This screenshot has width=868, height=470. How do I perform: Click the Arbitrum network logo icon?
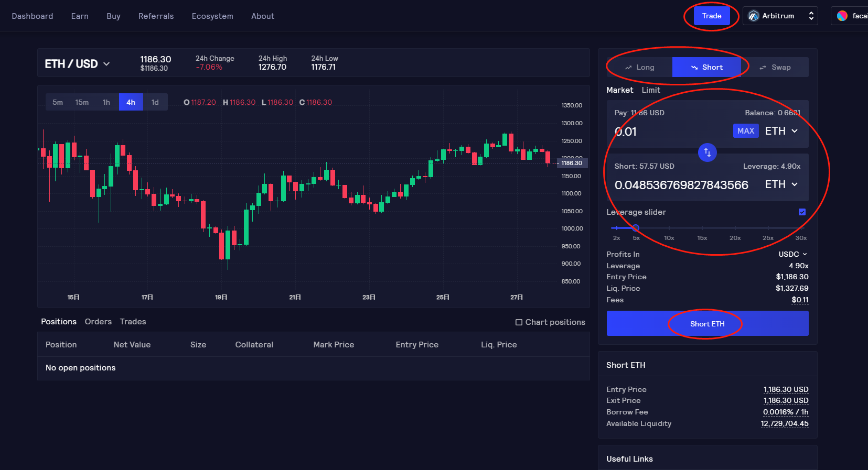(753, 16)
